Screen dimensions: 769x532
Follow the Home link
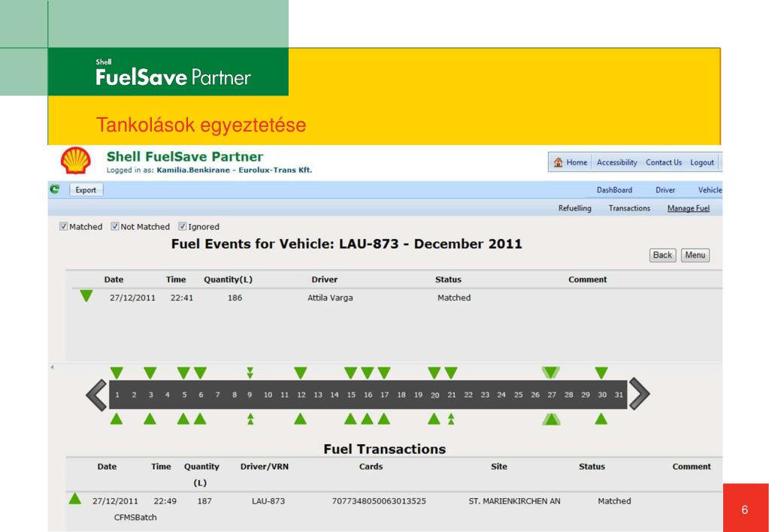tap(577, 162)
